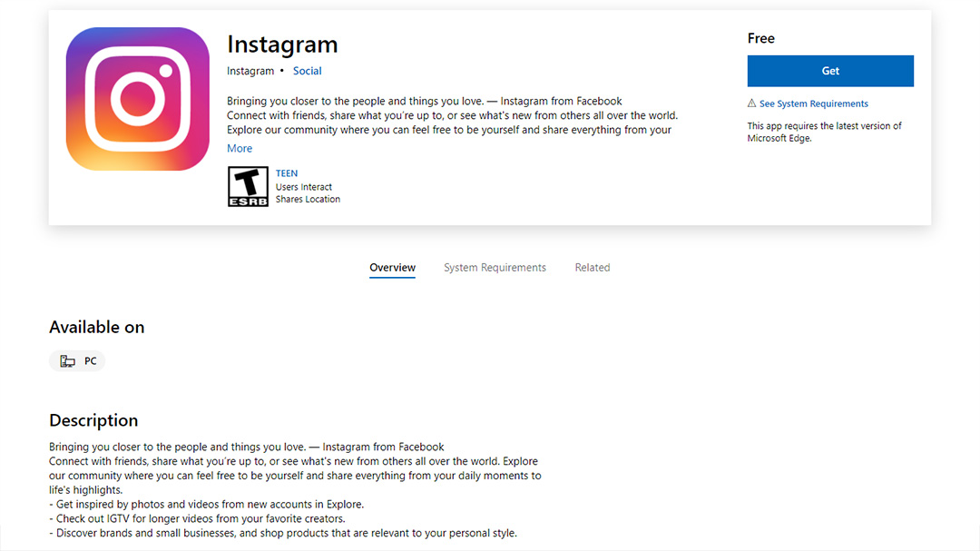The width and height of the screenshot is (980, 551).
Task: Click the Free price label
Action: pos(760,38)
